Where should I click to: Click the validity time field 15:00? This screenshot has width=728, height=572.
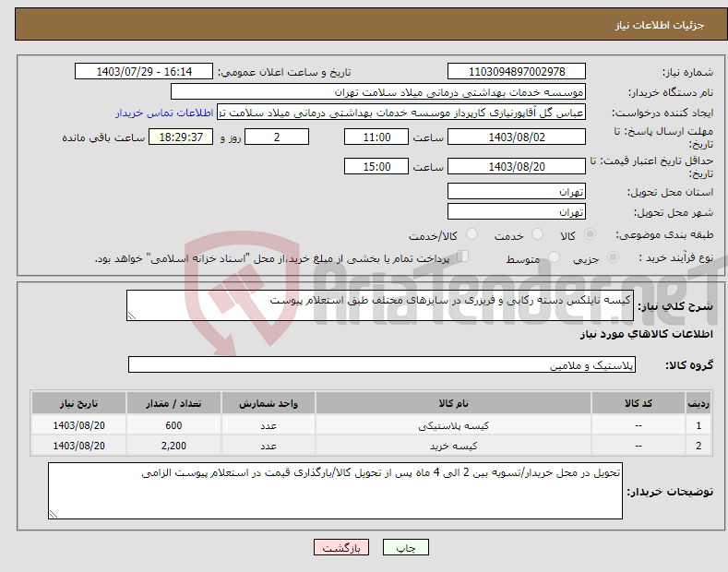click(x=376, y=166)
